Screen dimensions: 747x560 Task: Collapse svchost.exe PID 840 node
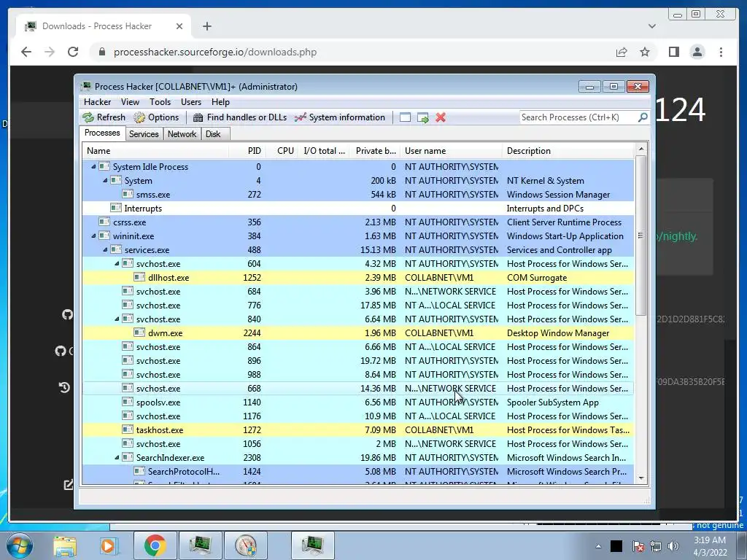[117, 319]
